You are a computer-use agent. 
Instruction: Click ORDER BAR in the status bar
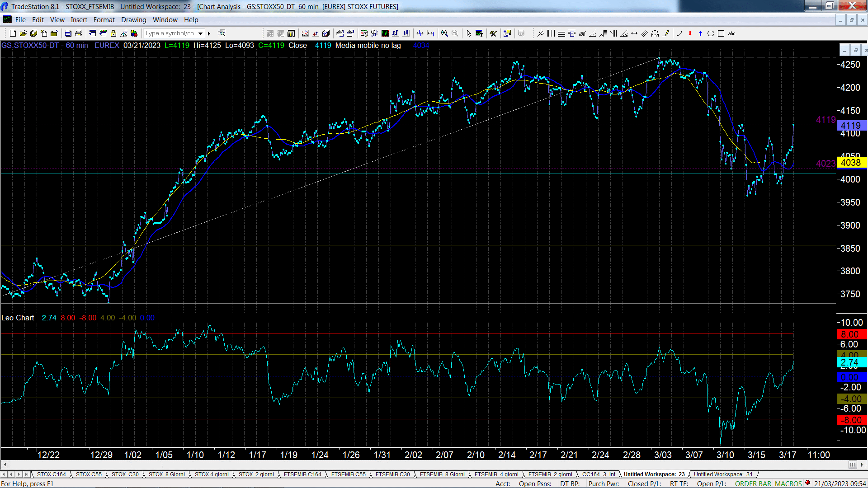753,483
